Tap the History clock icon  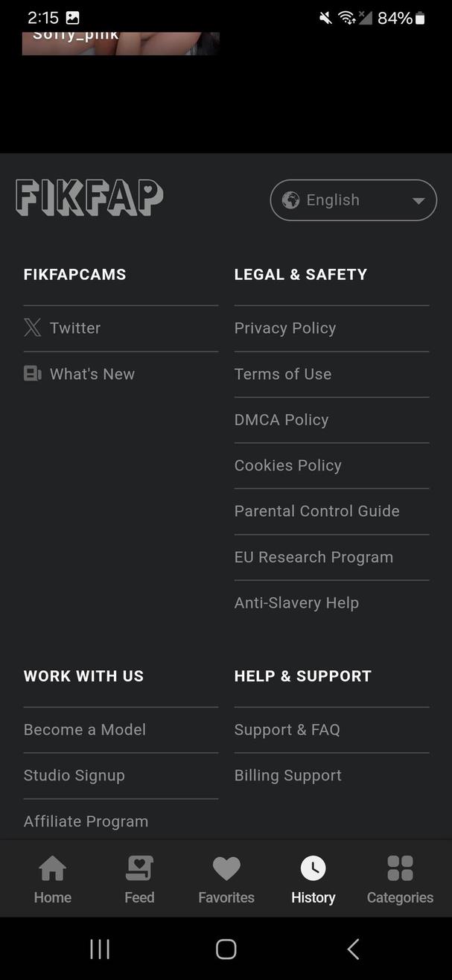(x=313, y=867)
